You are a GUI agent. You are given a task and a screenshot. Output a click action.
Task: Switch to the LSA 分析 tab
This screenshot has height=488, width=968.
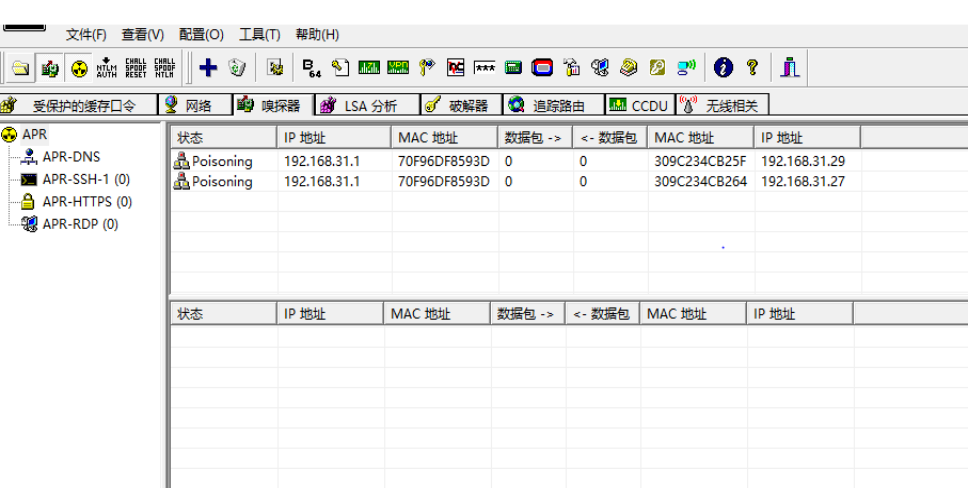(x=367, y=105)
